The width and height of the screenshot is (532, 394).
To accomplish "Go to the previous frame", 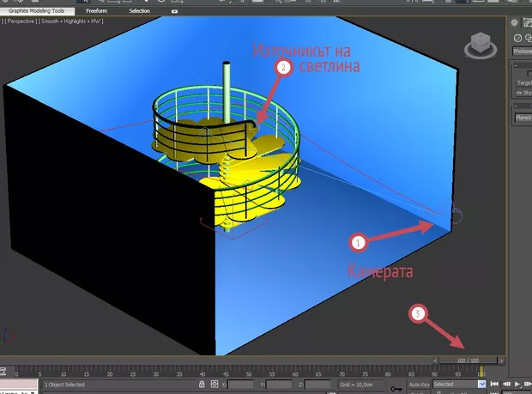I will 505,385.
